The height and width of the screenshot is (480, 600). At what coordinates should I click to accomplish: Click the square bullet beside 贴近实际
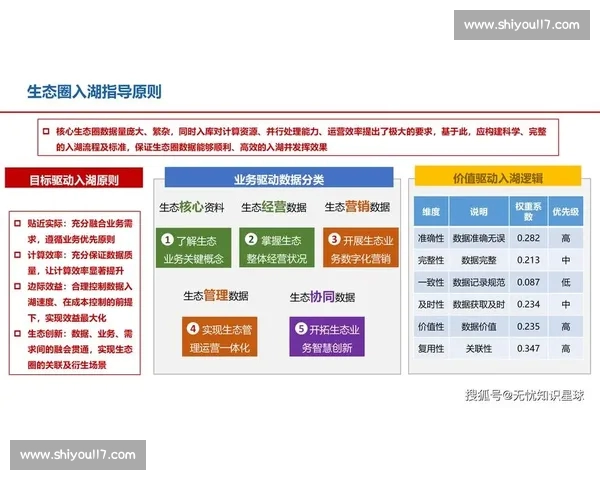[18, 223]
